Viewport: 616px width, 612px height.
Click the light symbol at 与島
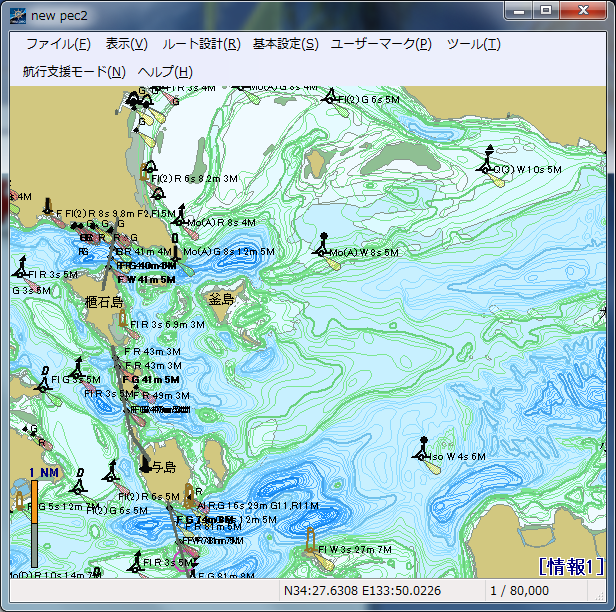pos(146,464)
